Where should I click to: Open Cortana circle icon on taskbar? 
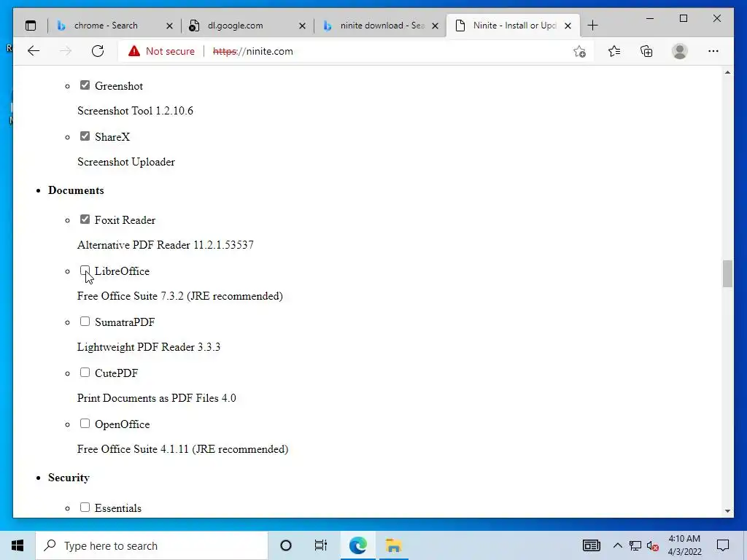coord(286,545)
